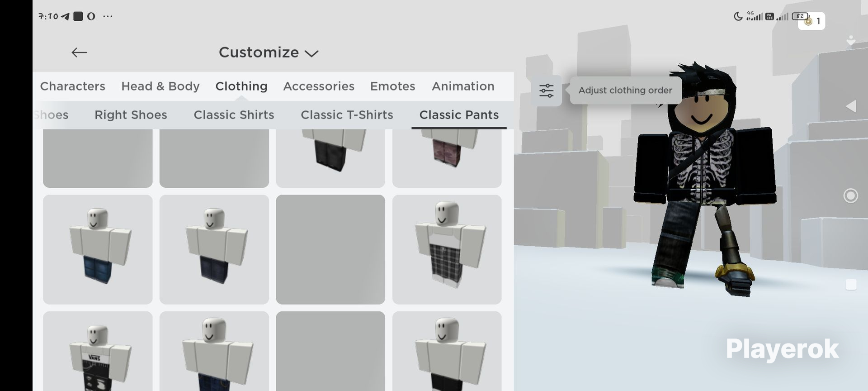
Task: Click the adjust clothing order sliders icon
Action: coord(546,91)
